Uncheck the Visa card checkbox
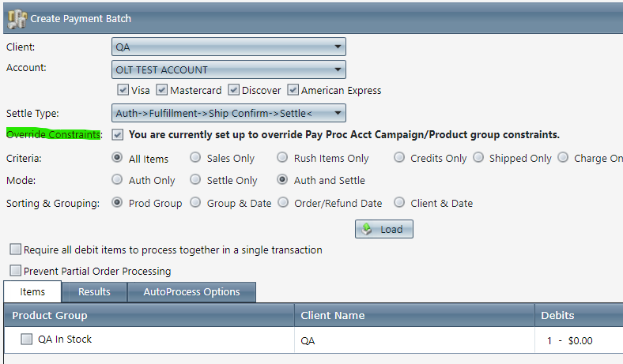The image size is (623, 364). [x=123, y=90]
